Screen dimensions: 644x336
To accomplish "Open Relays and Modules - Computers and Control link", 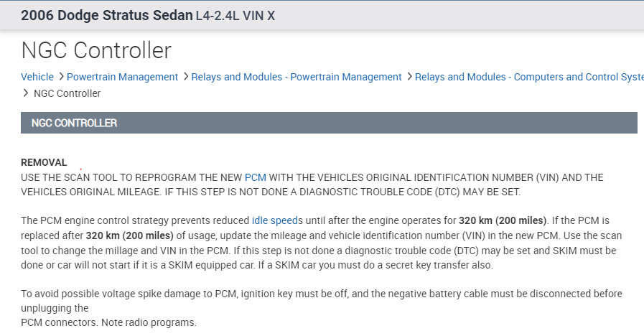I will (x=528, y=77).
